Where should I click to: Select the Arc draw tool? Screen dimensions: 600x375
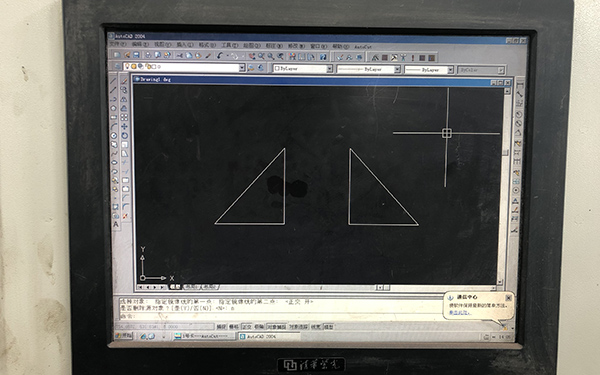pyautogui.click(x=114, y=126)
